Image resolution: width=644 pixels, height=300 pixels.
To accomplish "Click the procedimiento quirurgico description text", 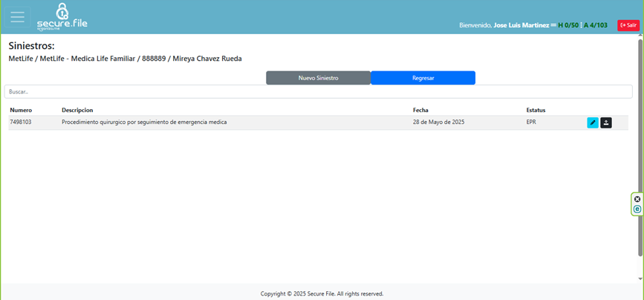I will (144, 122).
